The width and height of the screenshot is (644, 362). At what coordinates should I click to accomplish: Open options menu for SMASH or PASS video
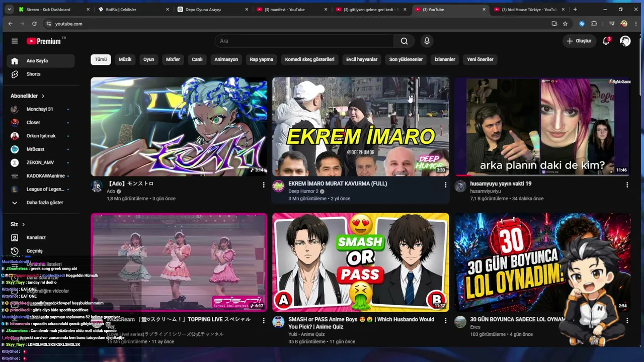[445, 321]
